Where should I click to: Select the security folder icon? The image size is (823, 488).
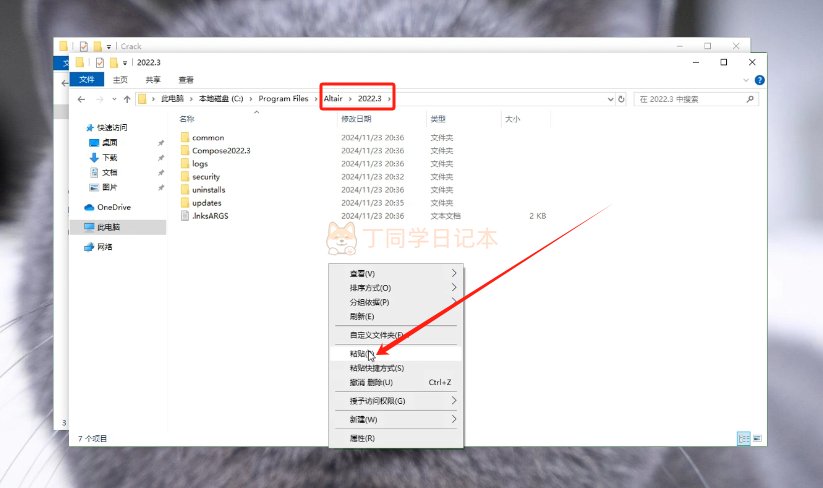185,177
